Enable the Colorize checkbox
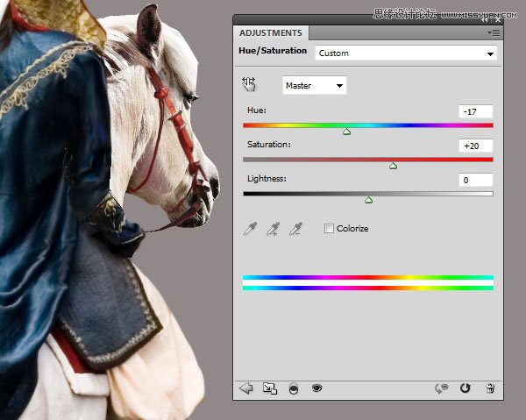The height and width of the screenshot is (420, 526). click(329, 229)
